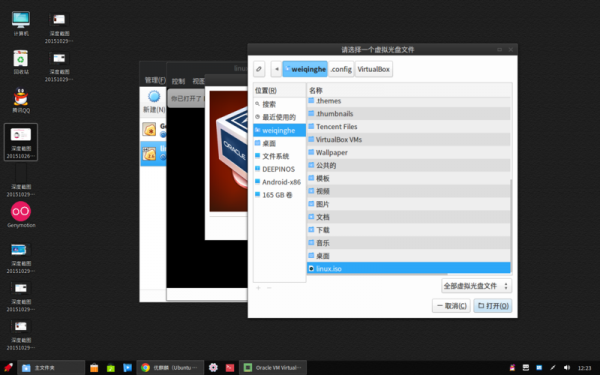Viewport: 600px width, 375px height.
Task: Select the weiqinghe breadcrumb button
Action: (305, 69)
